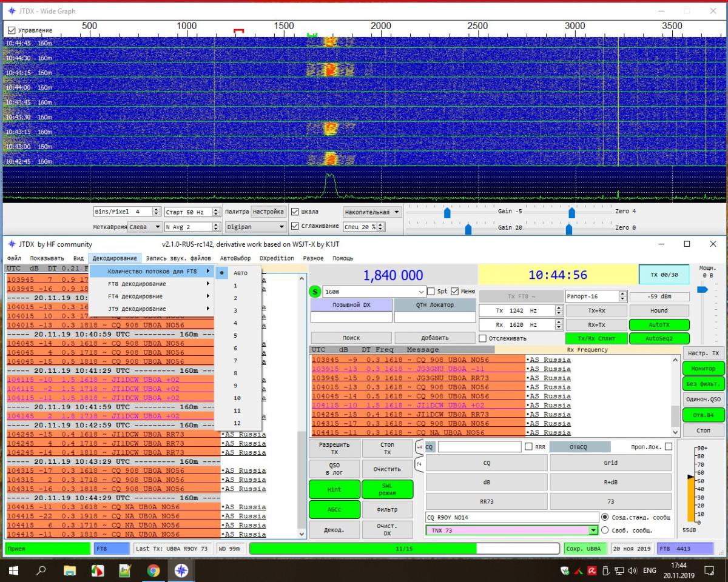728x582 pixels.
Task: Open the Windows Start menu
Action: click(13, 570)
